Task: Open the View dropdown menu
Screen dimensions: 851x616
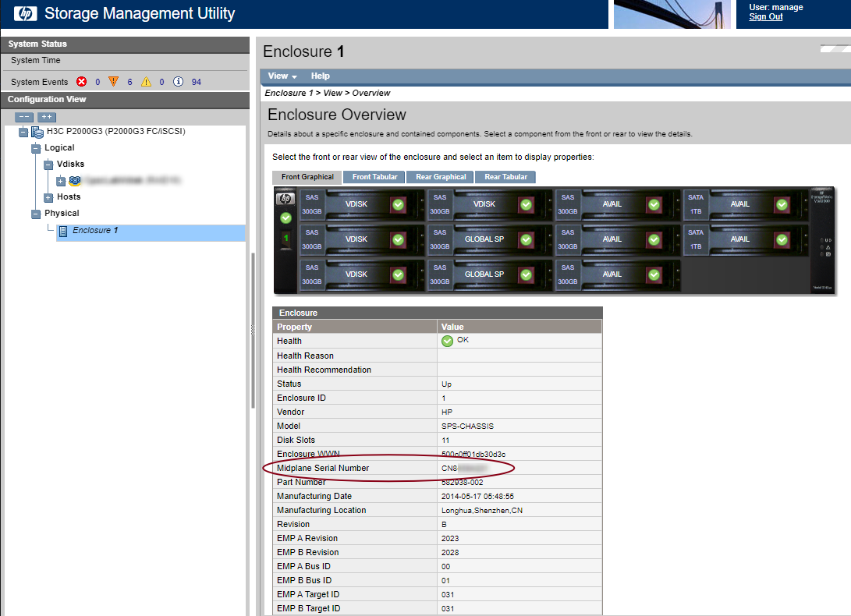Action: click(x=282, y=76)
